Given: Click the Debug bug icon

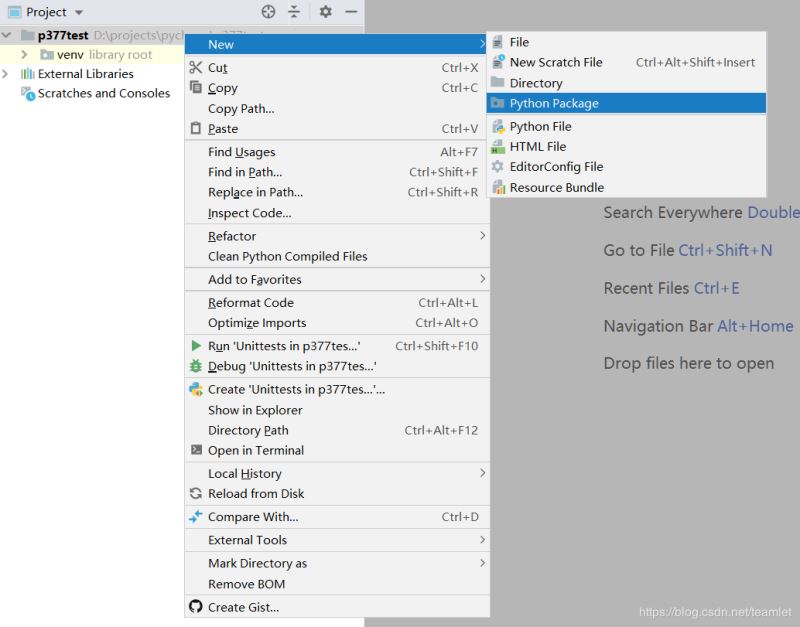Looking at the screenshot, I should (196, 366).
